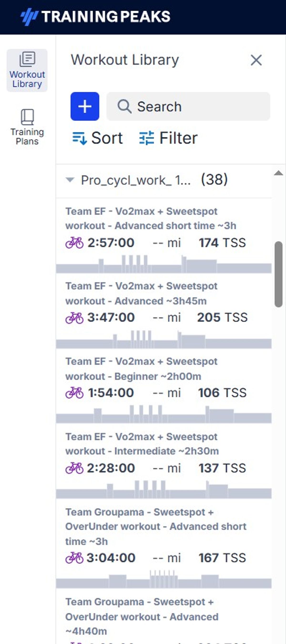The width and height of the screenshot is (286, 644).
Task: Open the Sort options
Action: pos(97,138)
